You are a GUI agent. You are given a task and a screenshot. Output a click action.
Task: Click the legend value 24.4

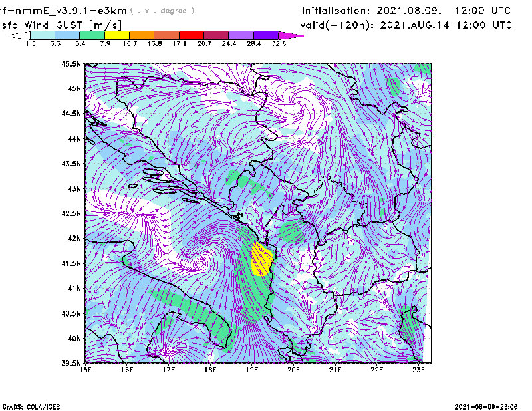[229, 43]
